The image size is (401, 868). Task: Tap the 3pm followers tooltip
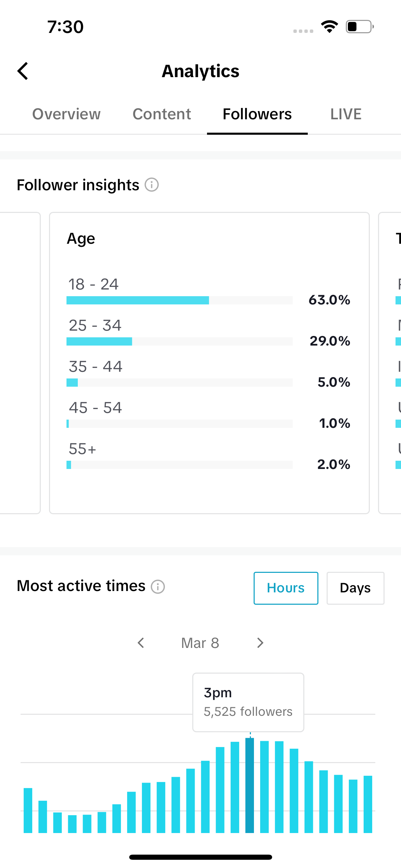click(248, 702)
